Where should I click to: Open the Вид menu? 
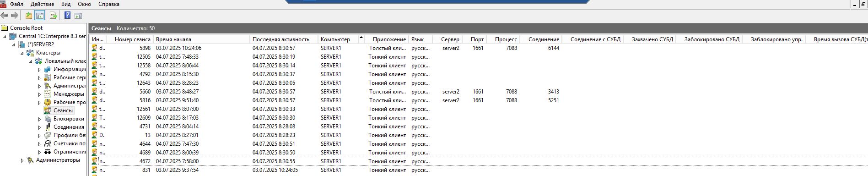[x=66, y=4]
